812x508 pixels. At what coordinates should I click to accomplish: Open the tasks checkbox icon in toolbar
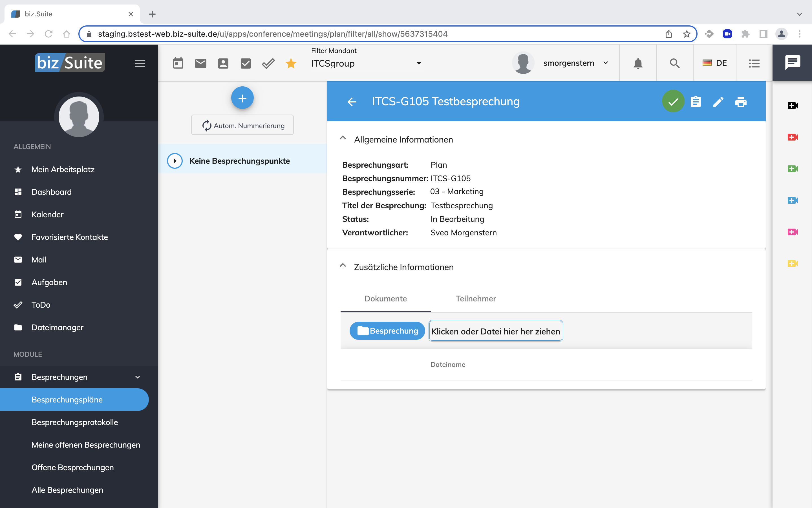point(246,63)
